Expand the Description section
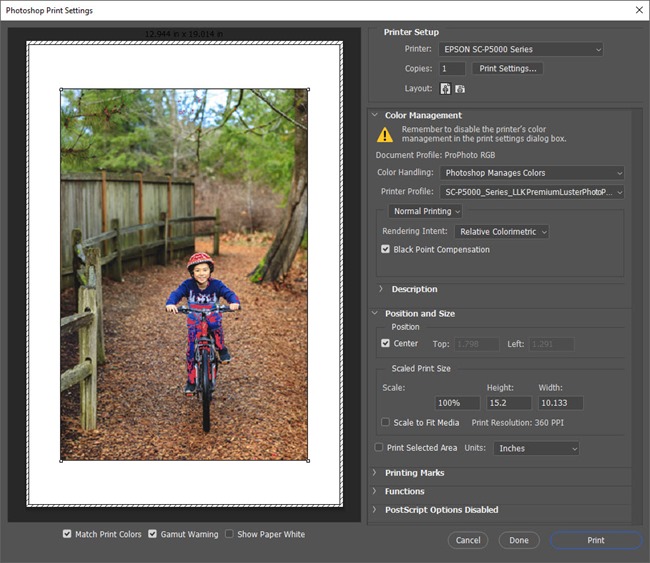This screenshot has width=650, height=563. tap(381, 289)
